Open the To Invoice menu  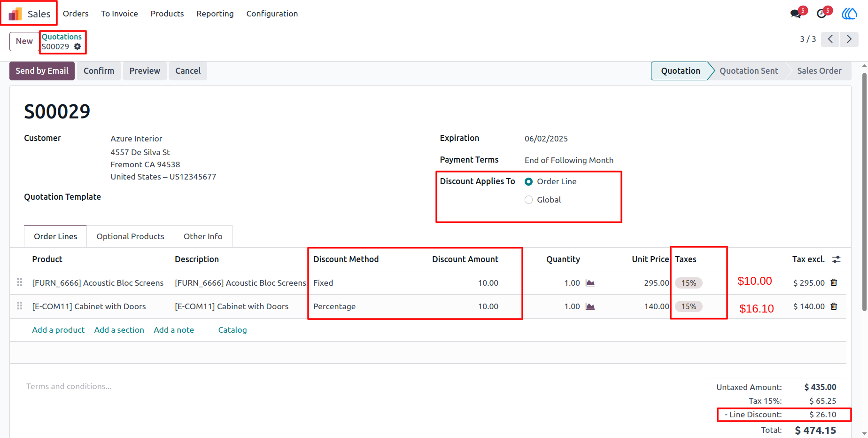[119, 14]
